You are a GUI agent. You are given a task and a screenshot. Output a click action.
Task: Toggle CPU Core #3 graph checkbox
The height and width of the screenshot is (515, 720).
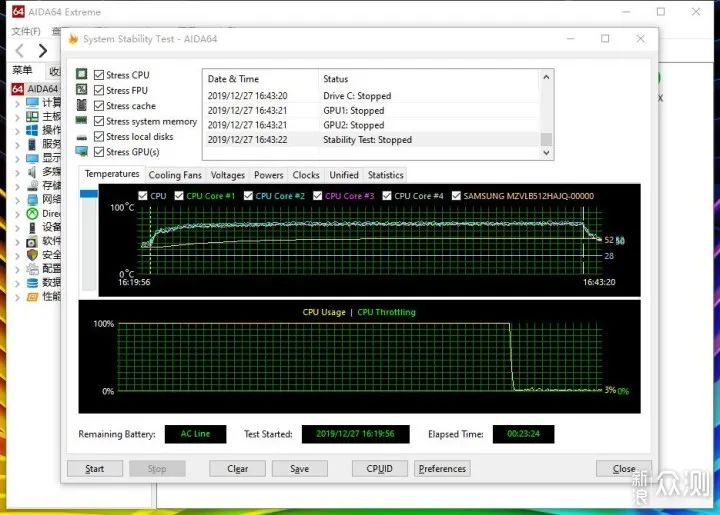[317, 196]
